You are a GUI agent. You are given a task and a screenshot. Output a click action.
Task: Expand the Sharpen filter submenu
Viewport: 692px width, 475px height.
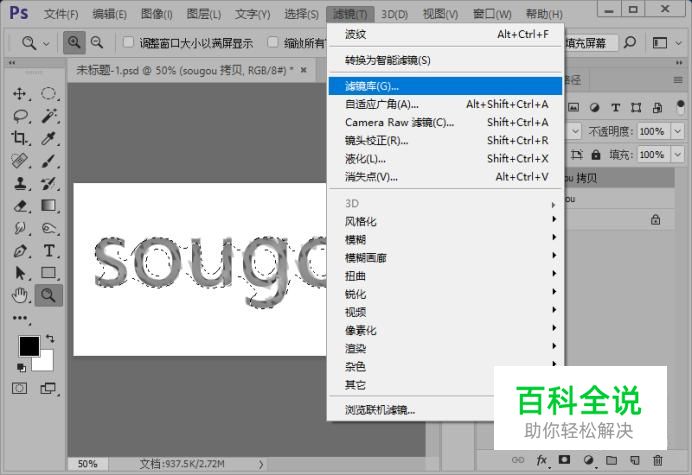click(445, 294)
